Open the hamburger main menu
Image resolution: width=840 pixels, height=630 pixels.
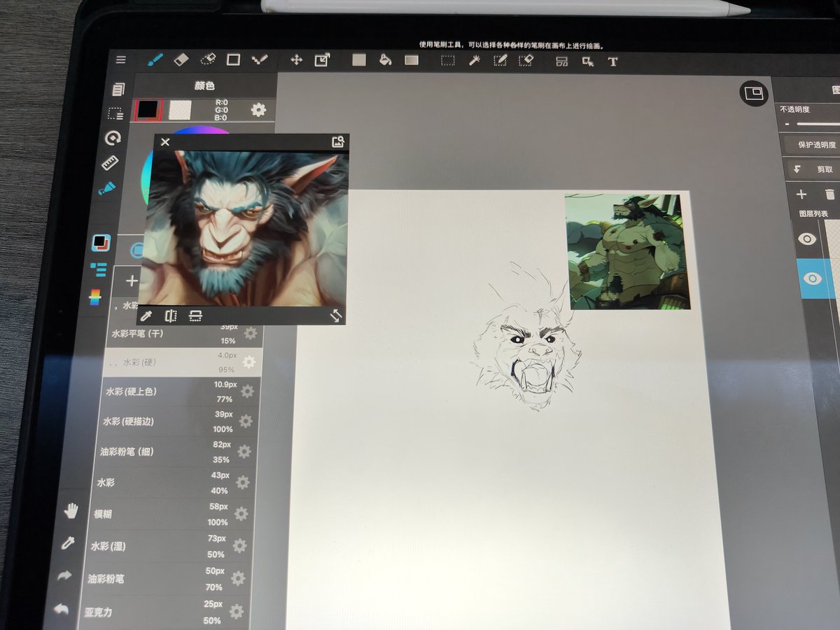tap(121, 60)
